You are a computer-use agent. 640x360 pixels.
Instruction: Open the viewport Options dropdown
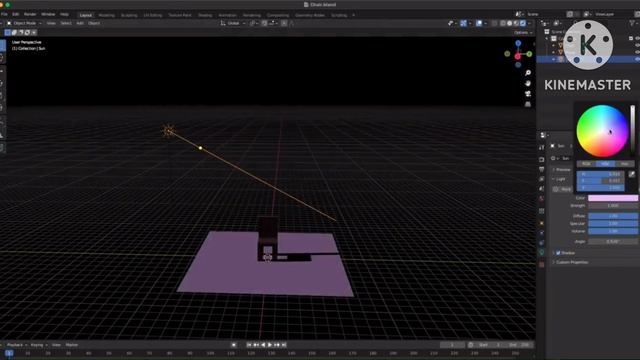point(523,32)
